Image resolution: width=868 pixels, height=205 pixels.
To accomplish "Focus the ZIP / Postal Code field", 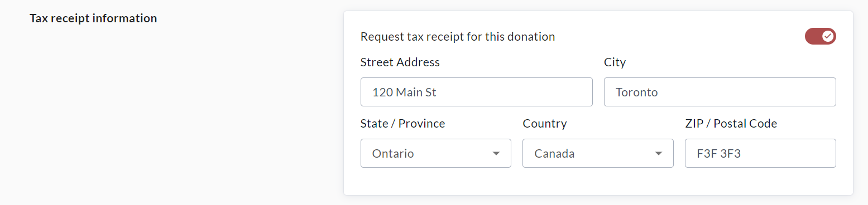I will (x=760, y=153).
